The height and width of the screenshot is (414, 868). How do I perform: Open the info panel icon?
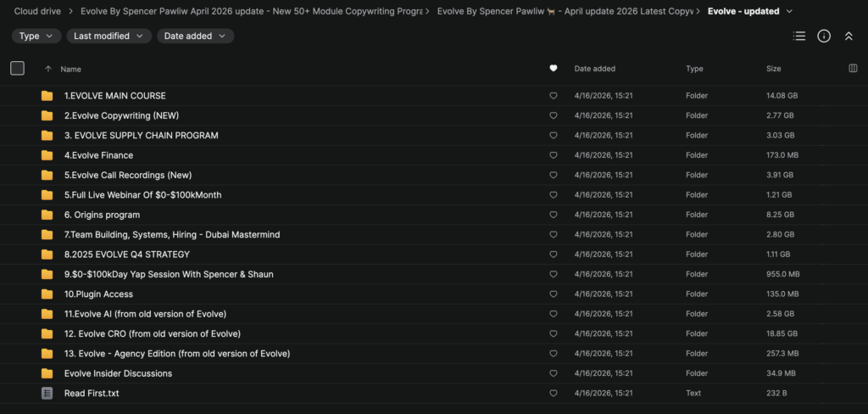tap(824, 36)
